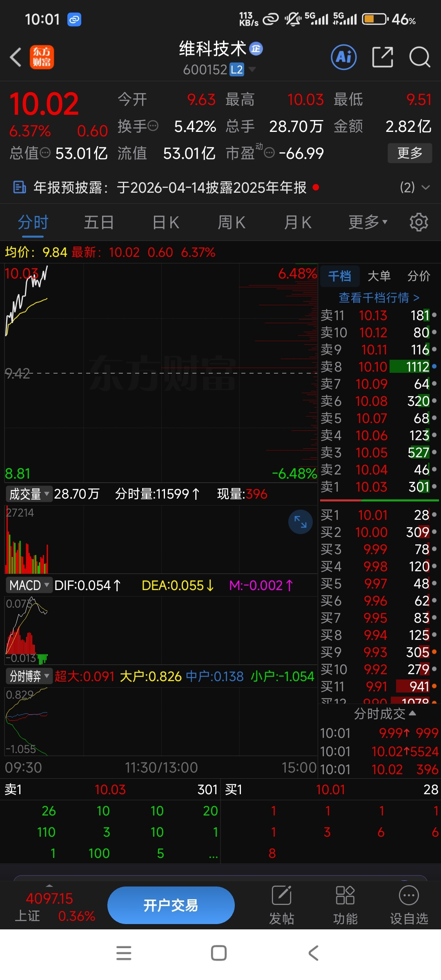441x980 pixels.
Task: Open 查看千档行情 link
Action: (x=379, y=298)
